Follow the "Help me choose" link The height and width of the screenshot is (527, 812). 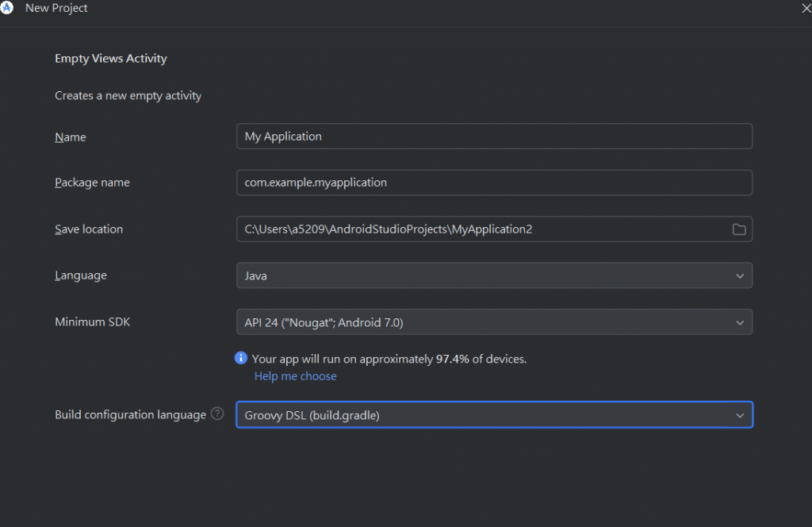click(295, 376)
